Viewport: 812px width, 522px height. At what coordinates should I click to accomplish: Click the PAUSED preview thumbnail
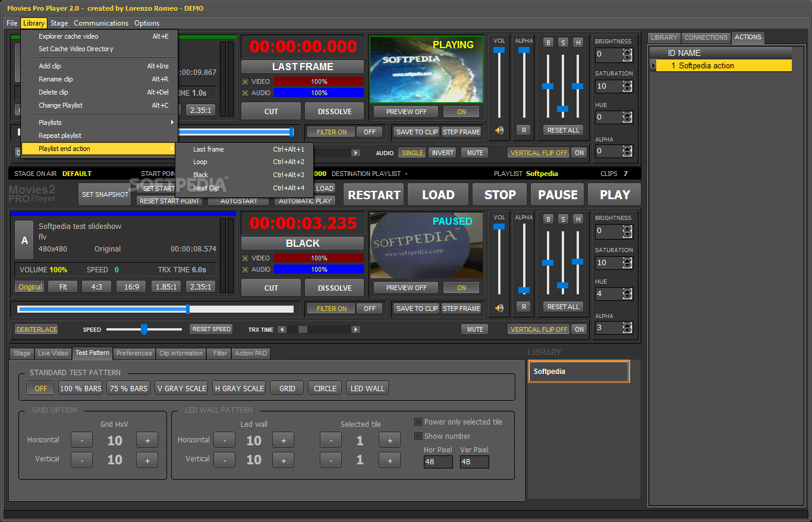(x=426, y=246)
